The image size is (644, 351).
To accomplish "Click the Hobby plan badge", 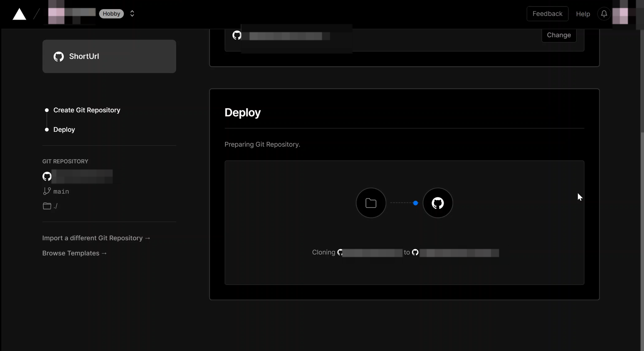I will [x=111, y=14].
